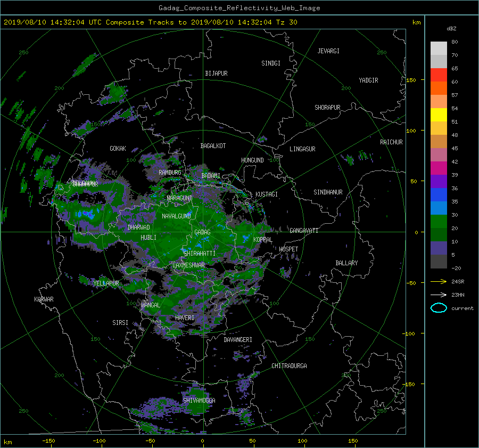Image resolution: width=479 pixels, height=448 pixels.
Task: Click the UTC timestamp header text
Action: [x=150, y=22]
